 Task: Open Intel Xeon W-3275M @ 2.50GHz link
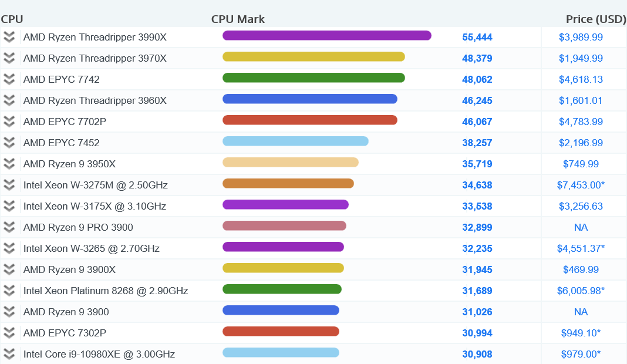[96, 185]
